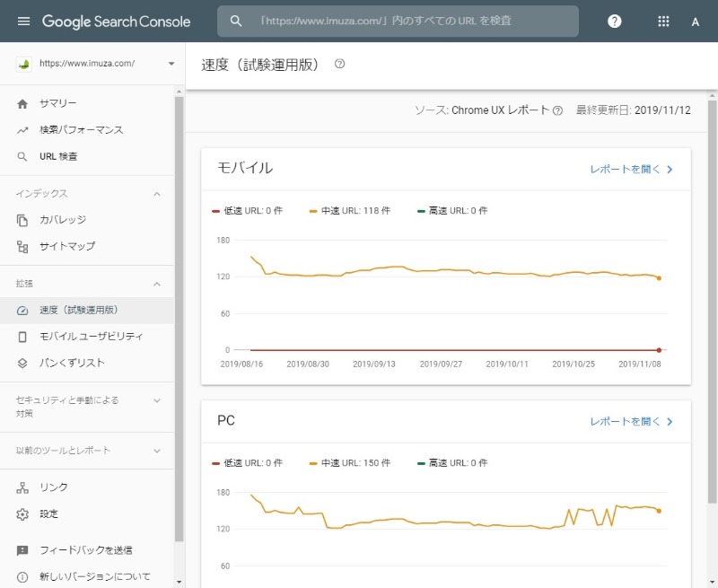Expand セキュリティと手動による対策 section
718x588 pixels.
point(157,400)
